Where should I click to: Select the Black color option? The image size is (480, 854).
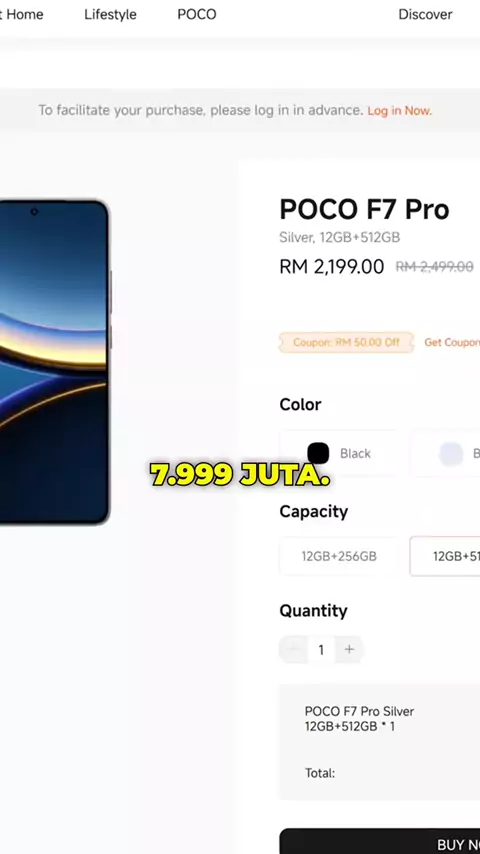(x=338, y=453)
